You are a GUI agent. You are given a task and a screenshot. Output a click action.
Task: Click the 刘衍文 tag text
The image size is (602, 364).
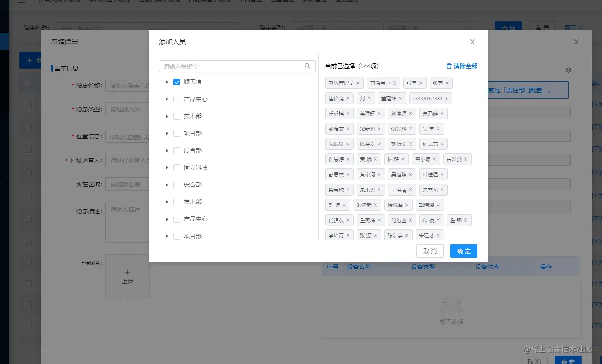(399, 144)
